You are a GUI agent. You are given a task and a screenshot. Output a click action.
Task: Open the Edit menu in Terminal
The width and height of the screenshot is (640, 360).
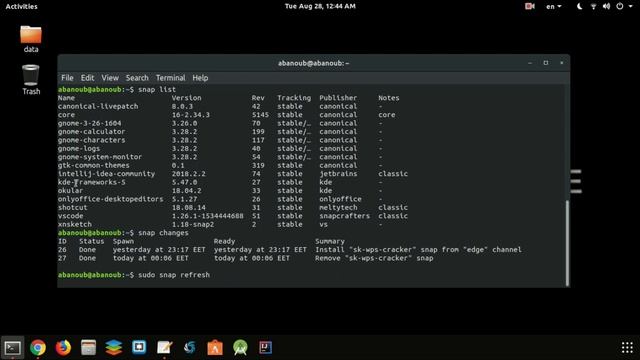pyautogui.click(x=87, y=78)
